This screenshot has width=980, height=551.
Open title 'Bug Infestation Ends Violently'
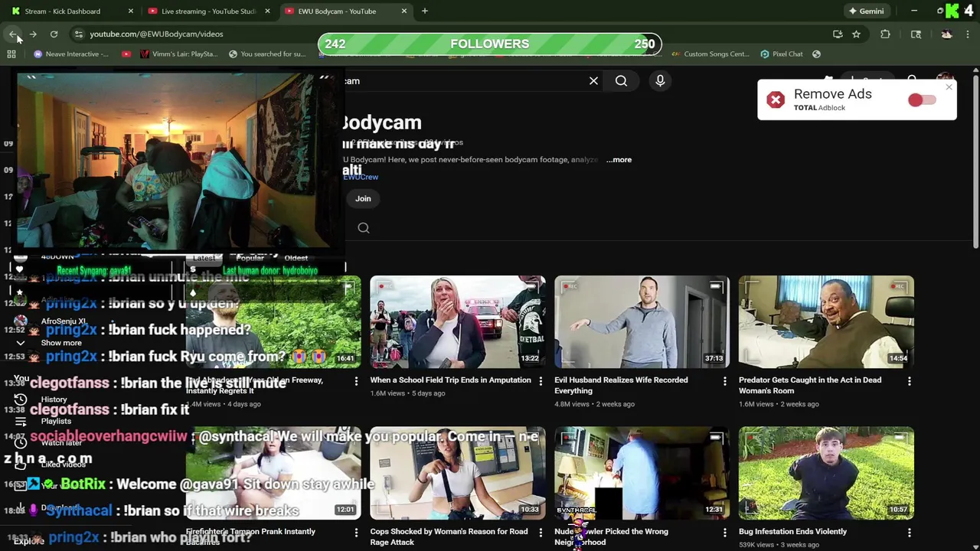point(792,531)
